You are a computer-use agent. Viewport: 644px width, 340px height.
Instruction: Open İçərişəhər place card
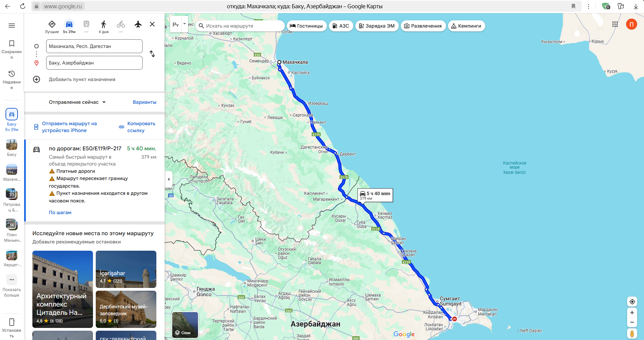tap(126, 269)
